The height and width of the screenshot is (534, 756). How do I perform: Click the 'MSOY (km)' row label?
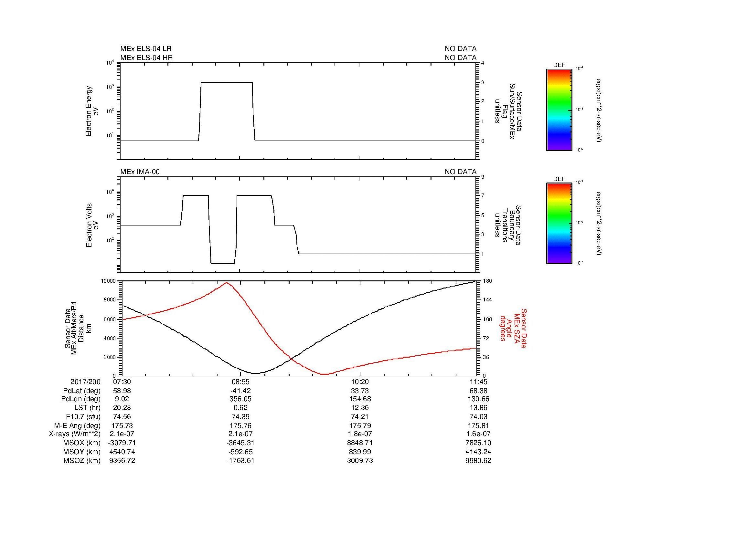click(x=82, y=452)
